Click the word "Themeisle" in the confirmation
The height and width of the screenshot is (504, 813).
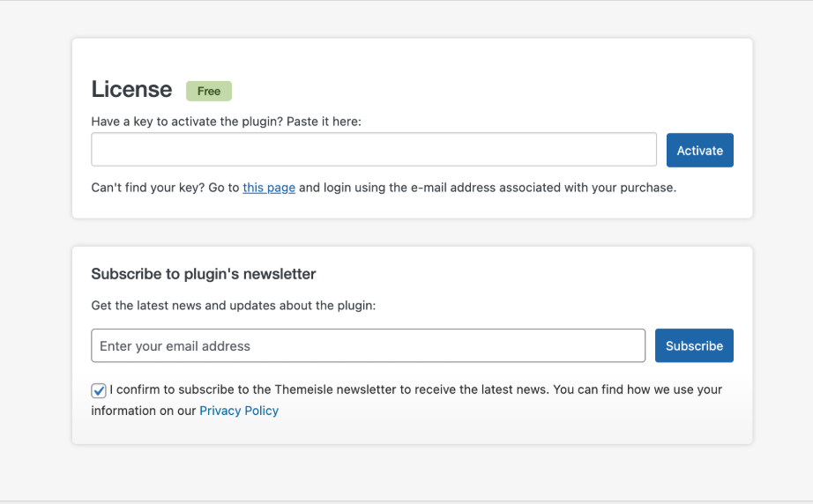(303, 389)
